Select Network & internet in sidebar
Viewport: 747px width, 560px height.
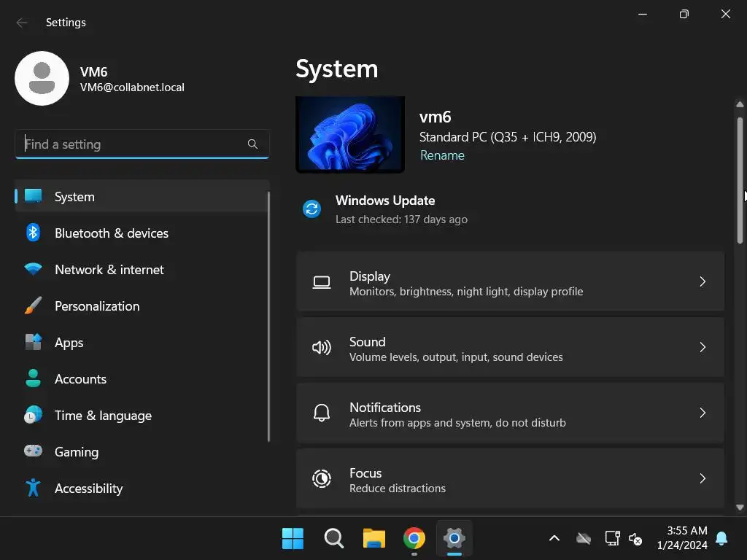tap(142, 270)
